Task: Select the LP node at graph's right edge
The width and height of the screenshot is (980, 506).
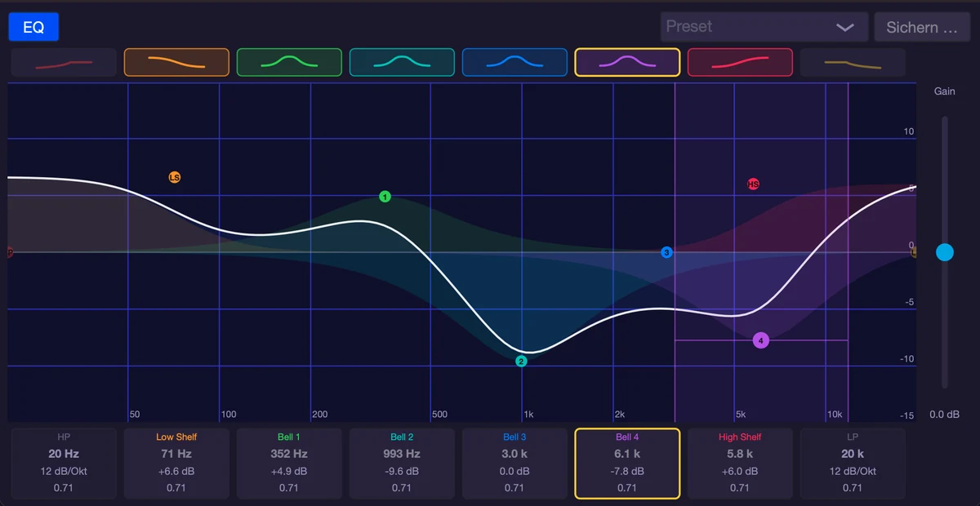Action: pos(913,253)
